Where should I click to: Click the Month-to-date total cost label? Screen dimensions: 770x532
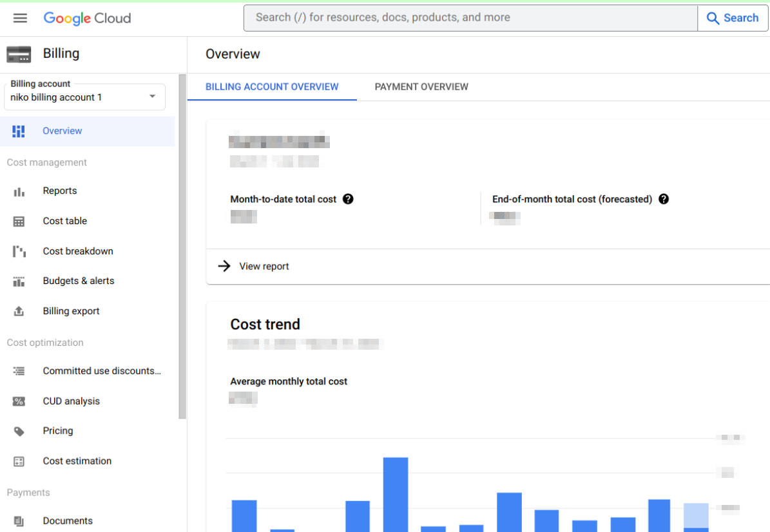point(284,199)
